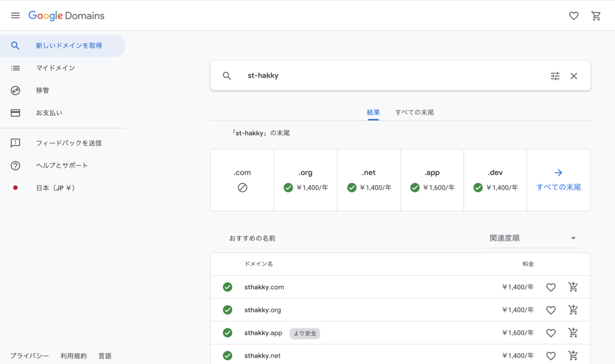Click sthakky.net domain name text

(262, 356)
